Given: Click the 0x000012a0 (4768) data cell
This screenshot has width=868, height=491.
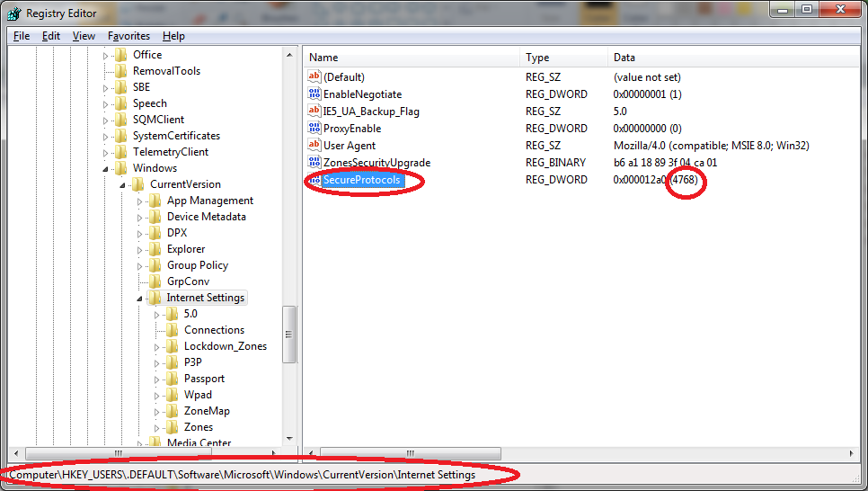Looking at the screenshot, I should tap(655, 180).
